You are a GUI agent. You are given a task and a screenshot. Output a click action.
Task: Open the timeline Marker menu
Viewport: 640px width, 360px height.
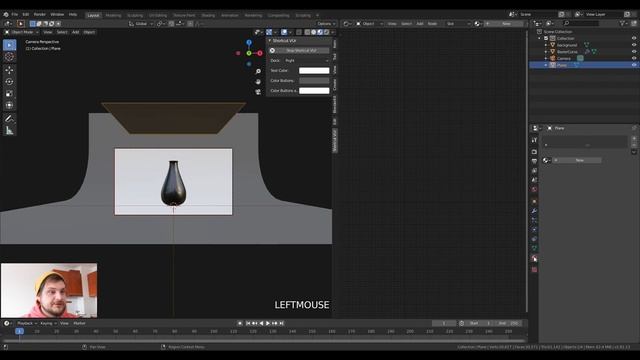(x=80, y=323)
